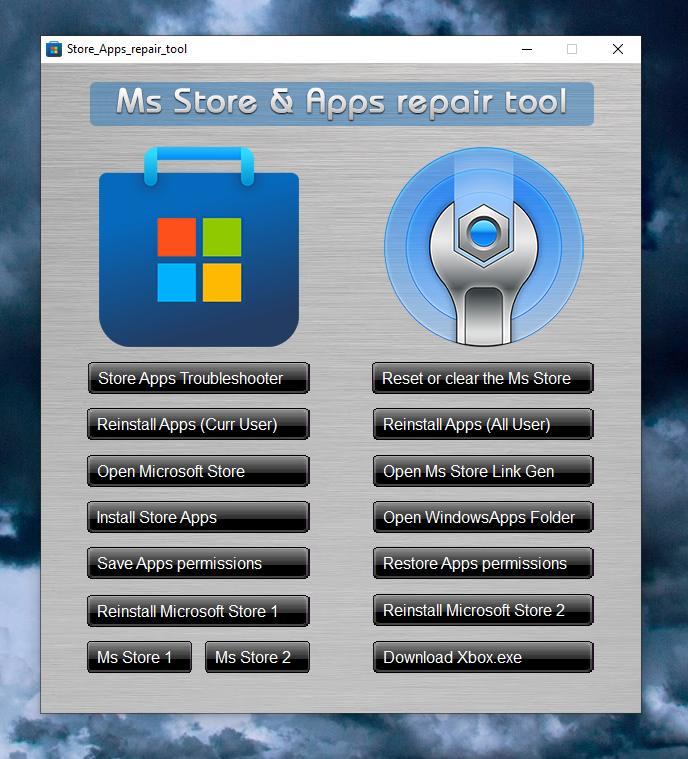Click the app icon in the title bar
This screenshot has height=759, width=688.
tap(54, 49)
